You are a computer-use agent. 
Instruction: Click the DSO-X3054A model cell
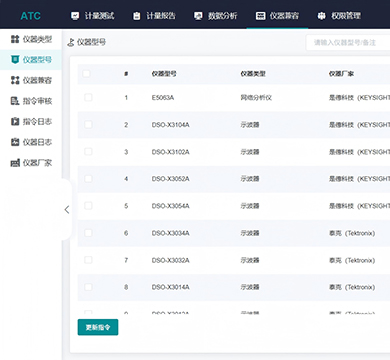[170, 206]
